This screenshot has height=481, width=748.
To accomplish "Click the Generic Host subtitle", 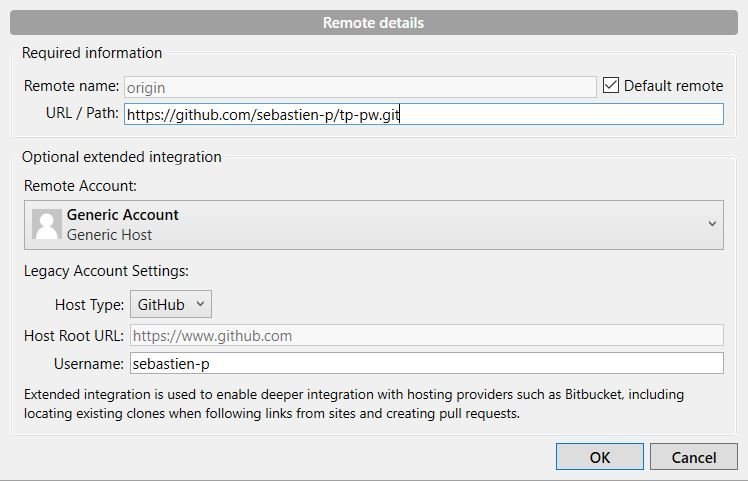I will (109, 235).
